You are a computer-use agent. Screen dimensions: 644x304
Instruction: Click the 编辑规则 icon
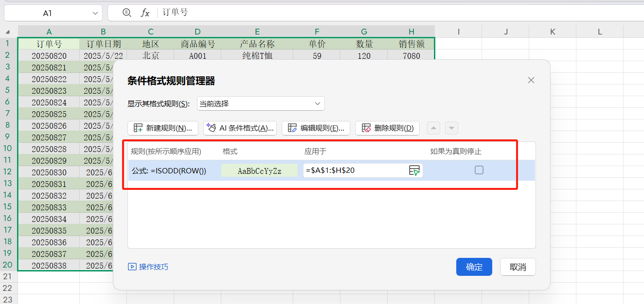[292, 128]
